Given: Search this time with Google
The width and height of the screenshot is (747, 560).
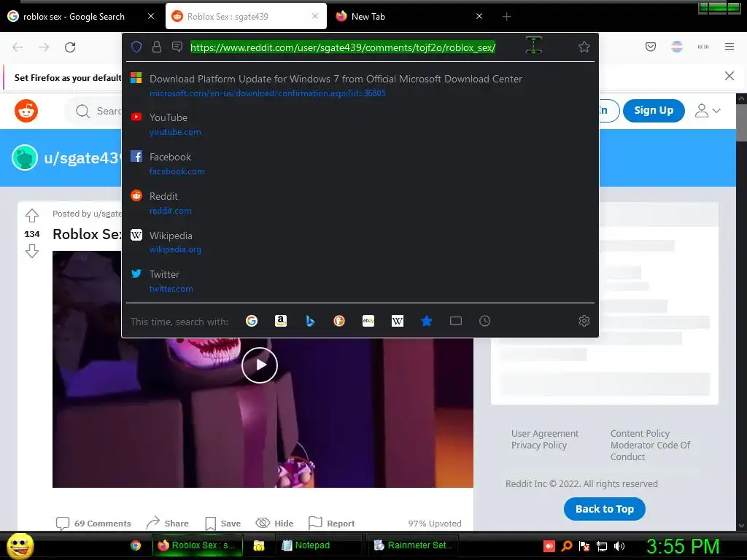Looking at the screenshot, I should coord(252,321).
